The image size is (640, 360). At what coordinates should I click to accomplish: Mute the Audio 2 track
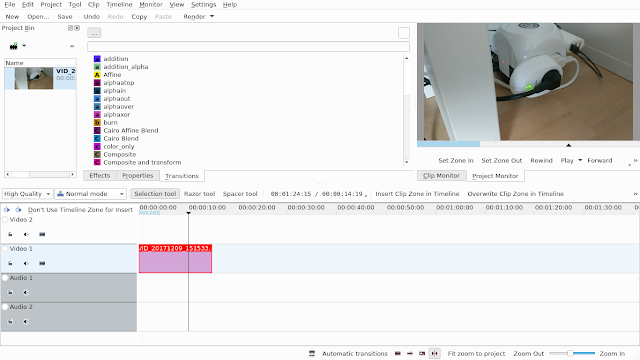pos(26,321)
